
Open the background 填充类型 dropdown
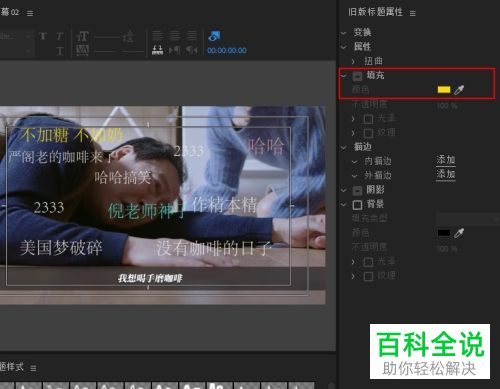pyautogui.click(x=468, y=219)
